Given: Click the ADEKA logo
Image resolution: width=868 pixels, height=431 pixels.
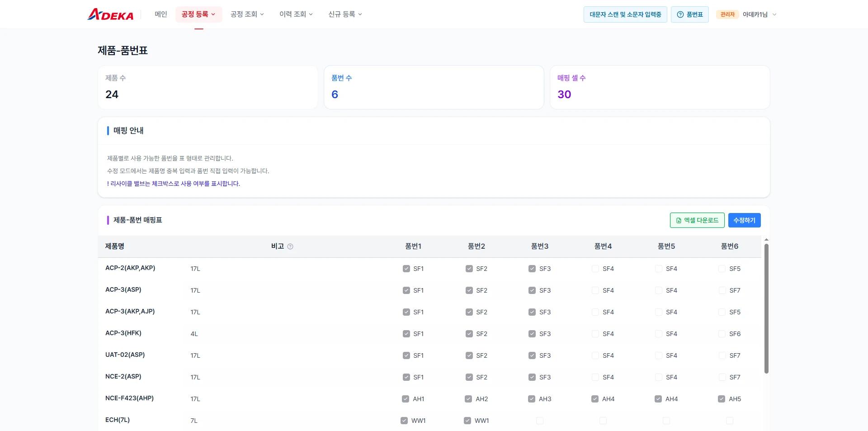Looking at the screenshot, I should (x=110, y=14).
